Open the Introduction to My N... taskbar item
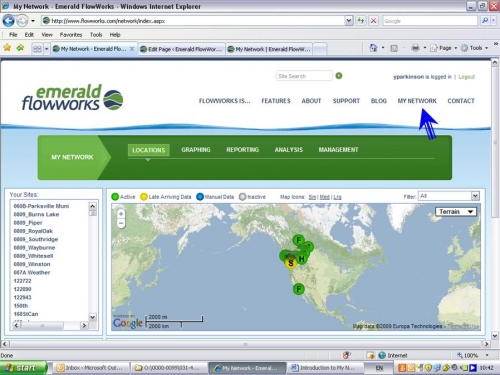Image resolution: width=500 pixels, height=375 pixels. pyautogui.click(x=324, y=368)
